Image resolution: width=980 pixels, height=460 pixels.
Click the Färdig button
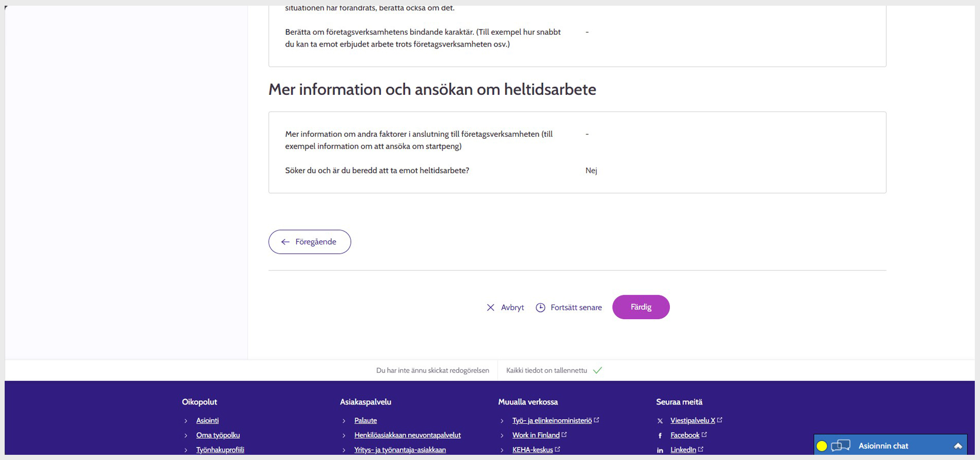(641, 307)
